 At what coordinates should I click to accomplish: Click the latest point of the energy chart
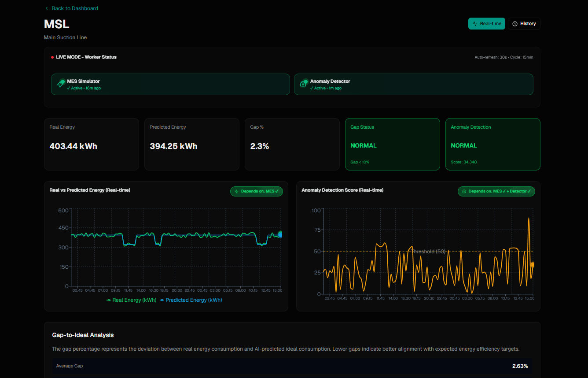[280, 235]
